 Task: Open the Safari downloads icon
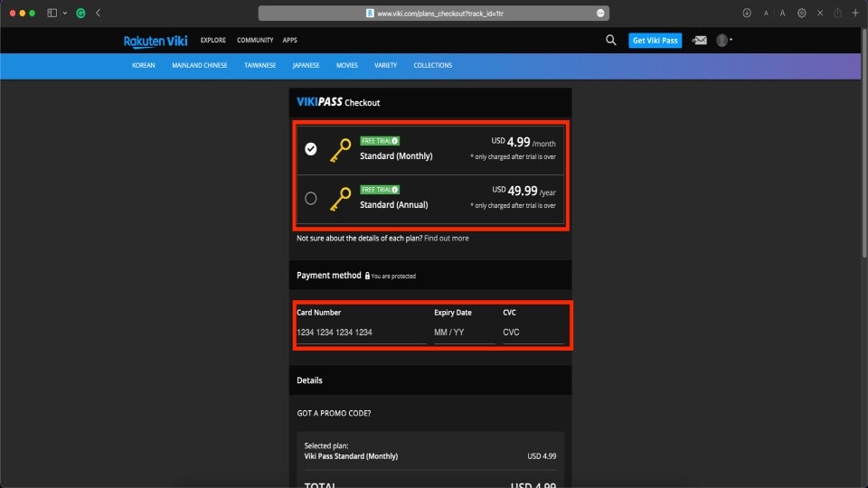click(747, 13)
